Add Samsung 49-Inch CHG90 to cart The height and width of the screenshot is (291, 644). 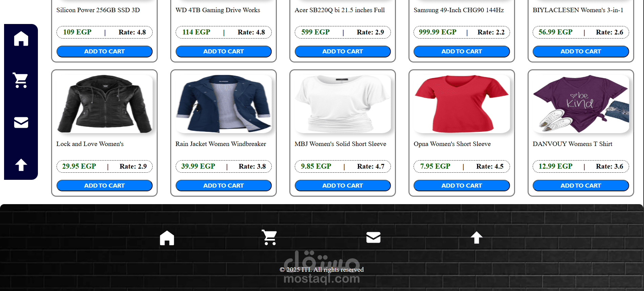tap(462, 51)
